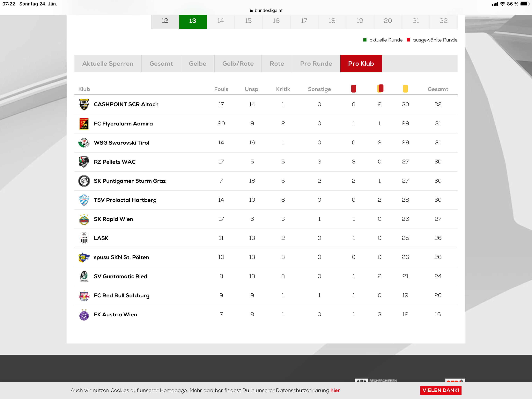Click the red ausgewählte Runde legend swatch

pos(408,40)
